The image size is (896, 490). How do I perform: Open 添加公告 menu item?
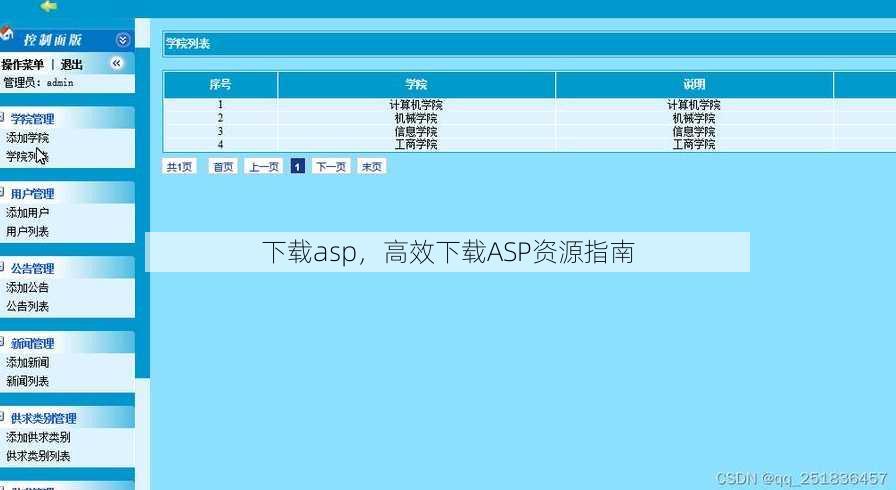[x=27, y=287]
